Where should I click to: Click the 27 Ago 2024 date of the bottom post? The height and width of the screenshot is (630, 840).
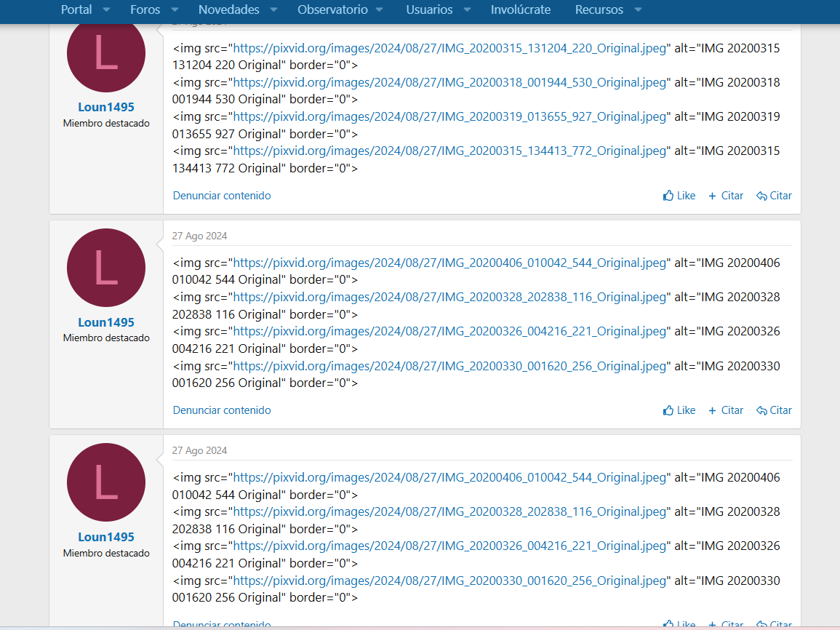coord(199,450)
